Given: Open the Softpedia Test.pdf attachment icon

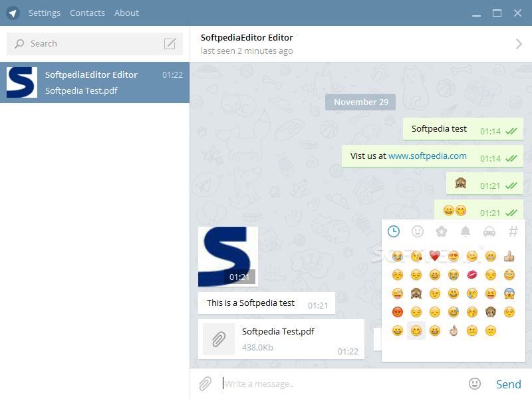Looking at the screenshot, I should coord(219,339).
